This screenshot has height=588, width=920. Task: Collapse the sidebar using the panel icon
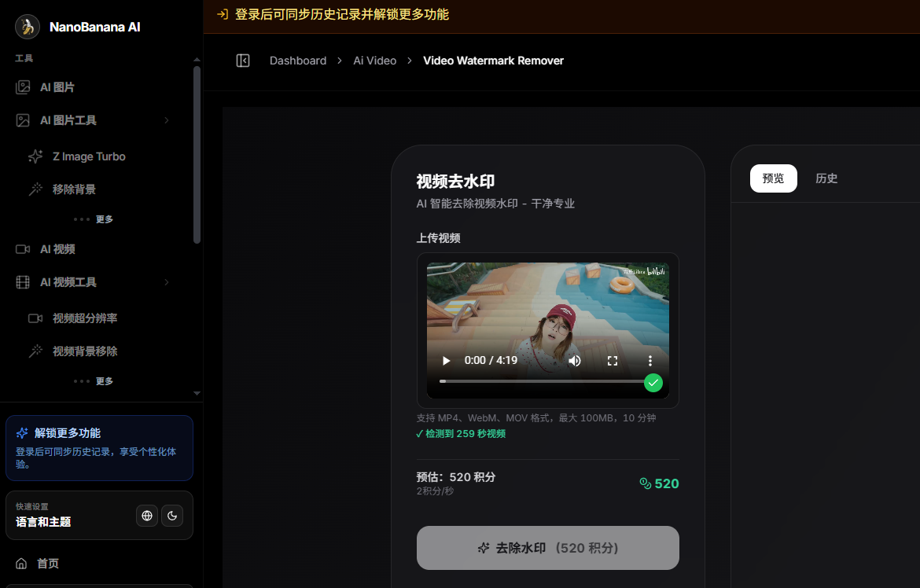pyautogui.click(x=243, y=61)
